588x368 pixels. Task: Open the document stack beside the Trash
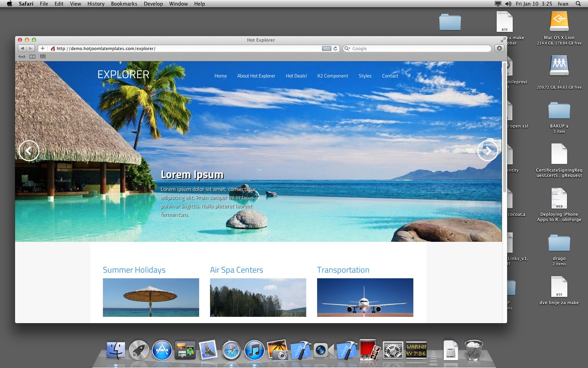pos(451,350)
